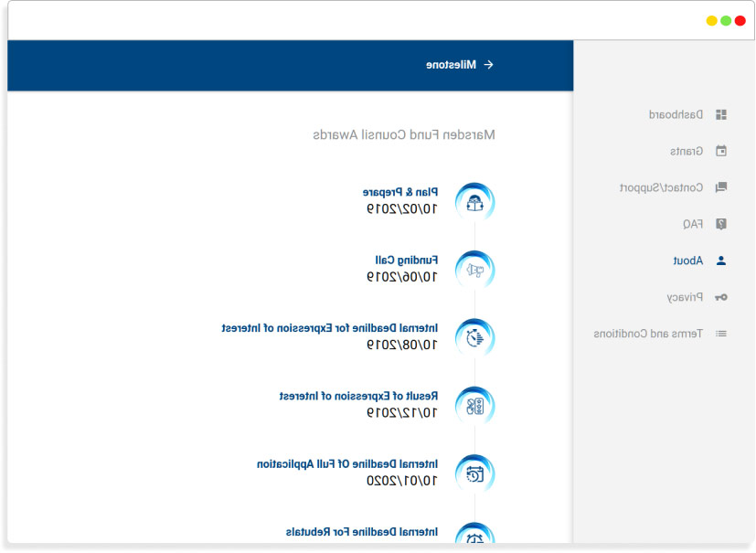Select the Result of Expression of Interest icon
This screenshot has width=756, height=553.
pos(474,406)
